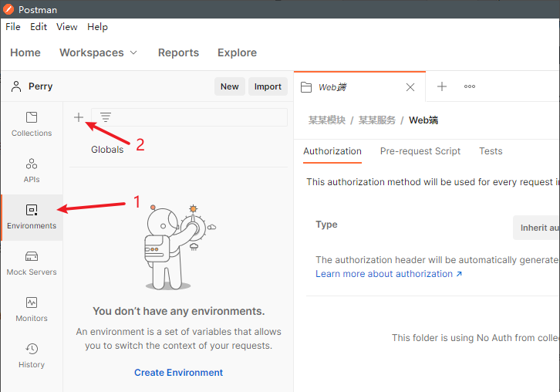Screen dimensions: 560x392
Task: Select the Globals entry
Action: coord(107,150)
